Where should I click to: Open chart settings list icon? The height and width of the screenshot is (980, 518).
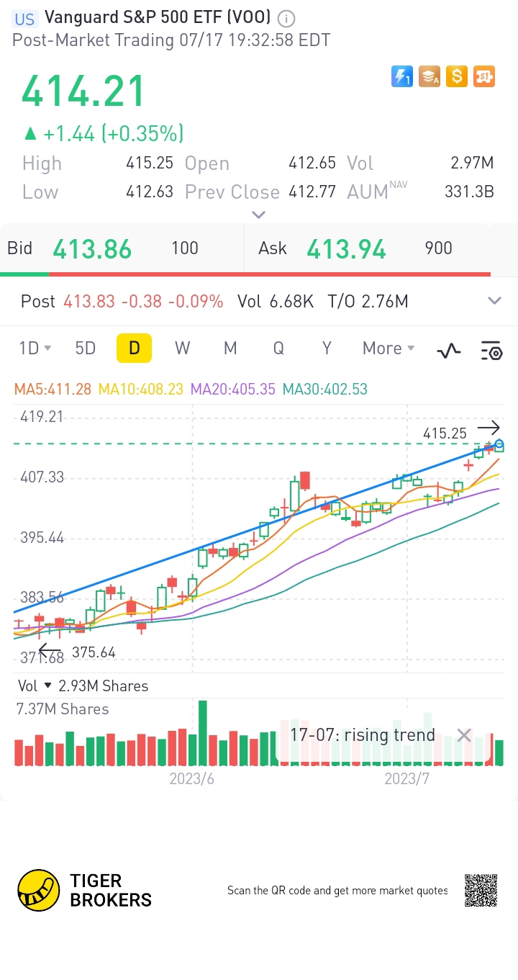(491, 351)
